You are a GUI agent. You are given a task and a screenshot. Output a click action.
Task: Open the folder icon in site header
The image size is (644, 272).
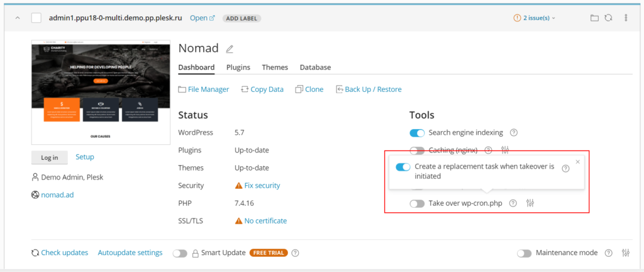pyautogui.click(x=594, y=18)
